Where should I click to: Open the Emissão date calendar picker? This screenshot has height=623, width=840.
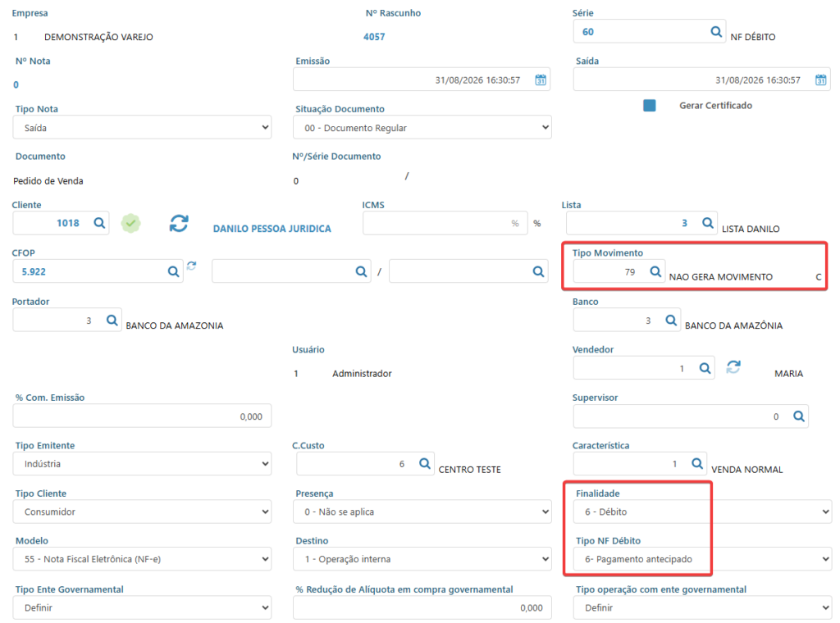click(x=541, y=80)
